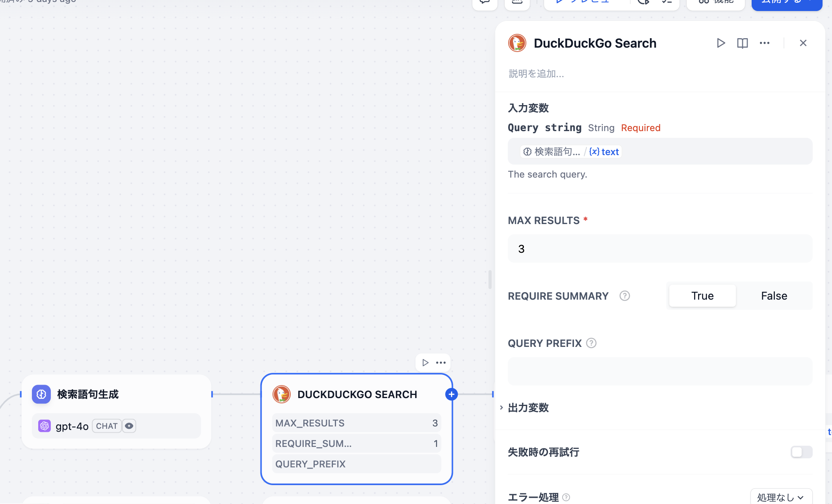Run the node using the play icon above it

tap(425, 363)
